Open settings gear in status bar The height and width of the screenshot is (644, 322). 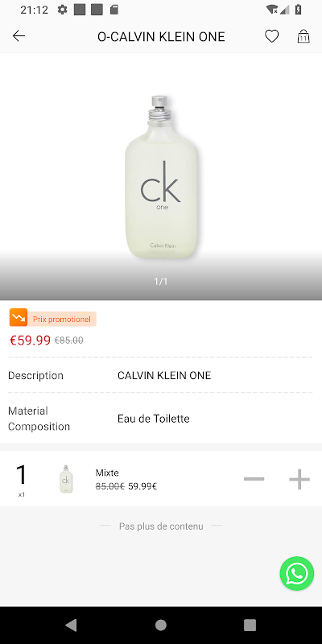[62, 10]
